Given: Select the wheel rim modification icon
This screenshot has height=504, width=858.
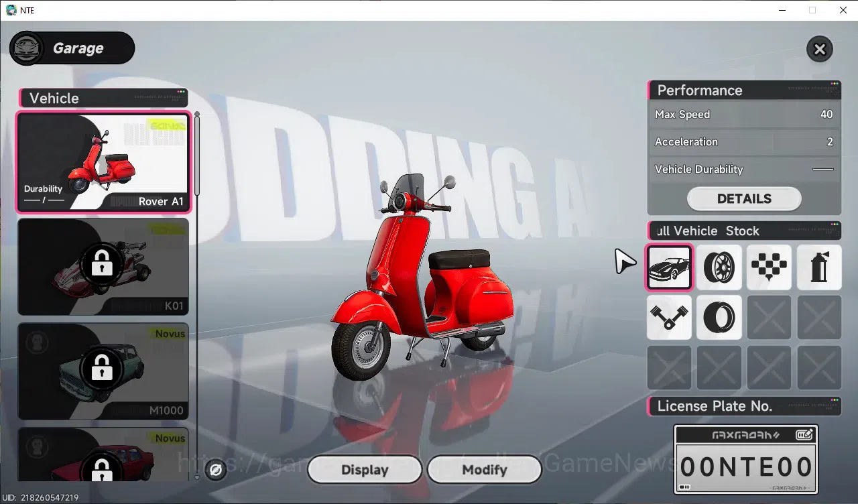Looking at the screenshot, I should [719, 267].
